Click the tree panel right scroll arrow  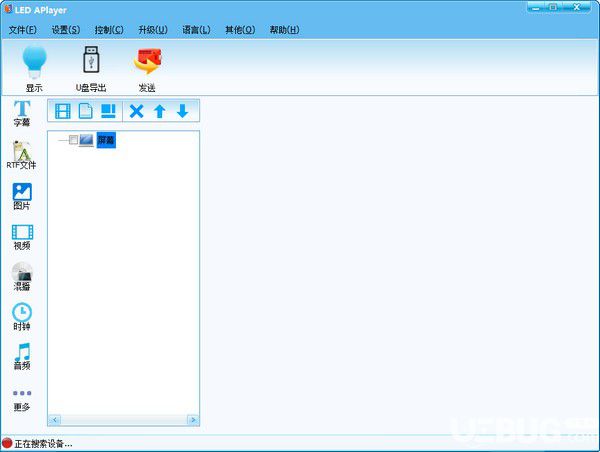(193, 420)
